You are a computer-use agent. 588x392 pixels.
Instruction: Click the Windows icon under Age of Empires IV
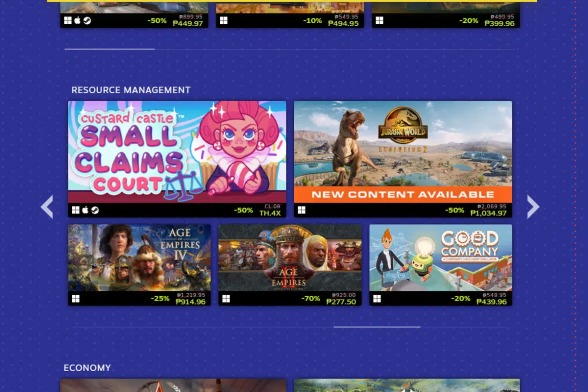click(75, 298)
